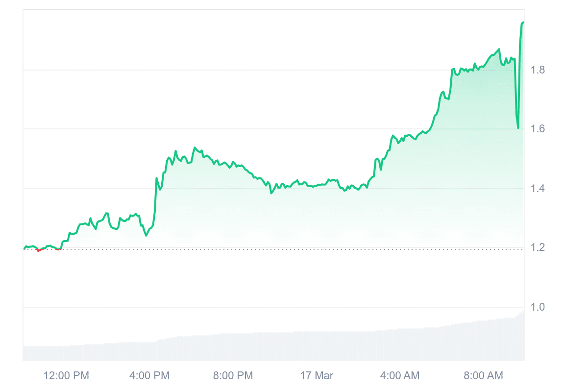The height and width of the screenshot is (392, 588).
Task: Click the 1.8 price axis label
Action: [539, 70]
